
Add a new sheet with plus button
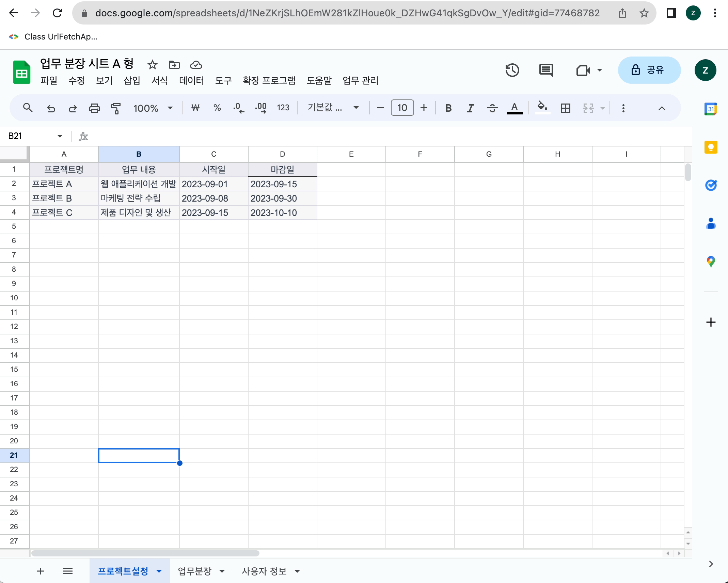point(41,571)
